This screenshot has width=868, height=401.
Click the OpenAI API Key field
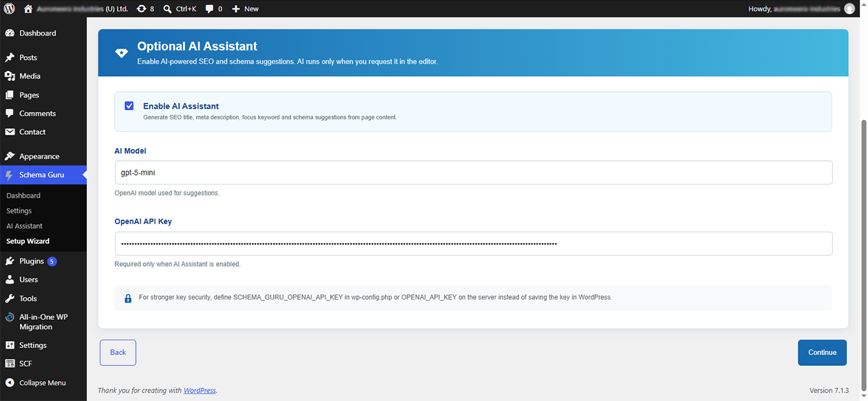pyautogui.click(x=474, y=243)
